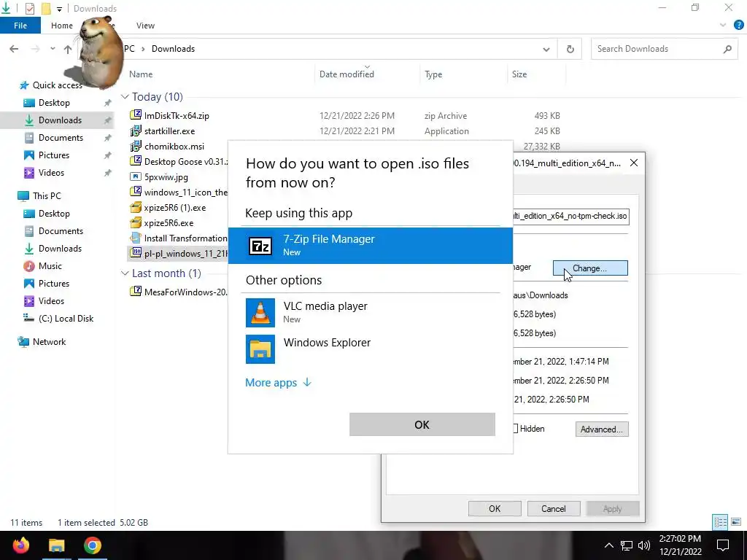
Task: Open the View ribbon tab
Action: point(145,26)
